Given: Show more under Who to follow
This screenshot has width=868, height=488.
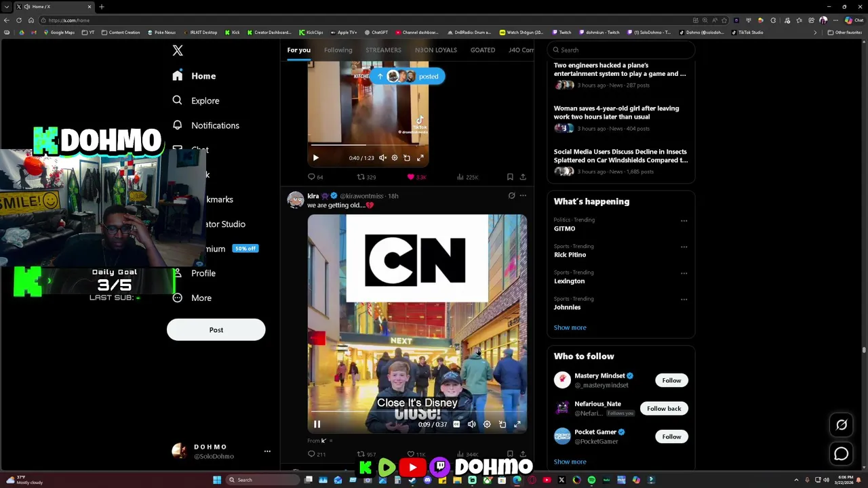Looking at the screenshot, I should (x=570, y=462).
